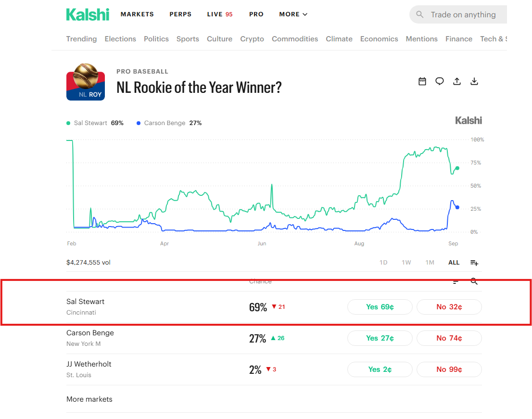532x419 pixels.
Task: Buy Yes 69¢ for Sal Stewart
Action: (380, 307)
